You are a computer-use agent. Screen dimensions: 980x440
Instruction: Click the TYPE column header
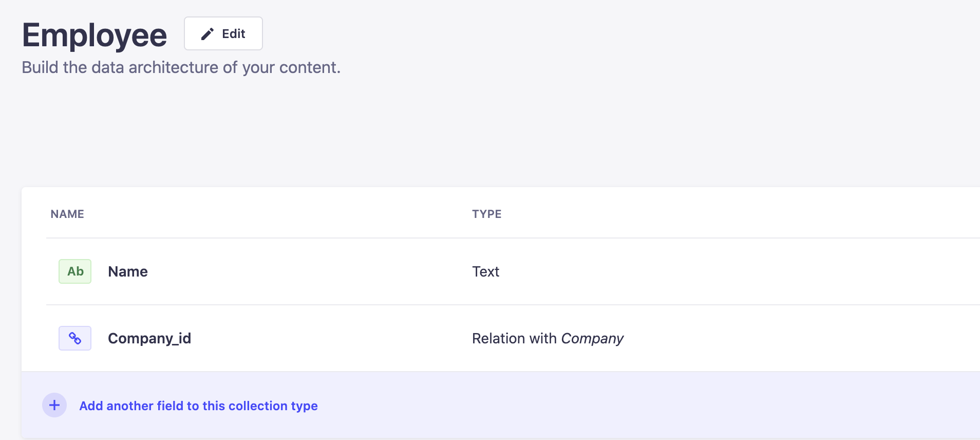[x=486, y=214]
